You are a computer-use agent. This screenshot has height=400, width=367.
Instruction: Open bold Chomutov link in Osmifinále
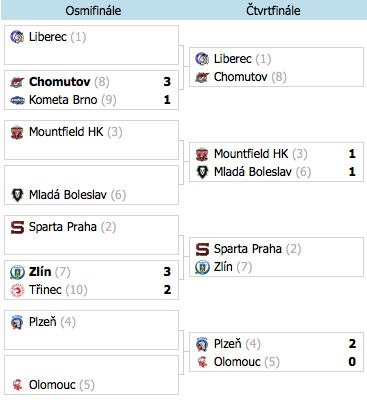click(60, 82)
